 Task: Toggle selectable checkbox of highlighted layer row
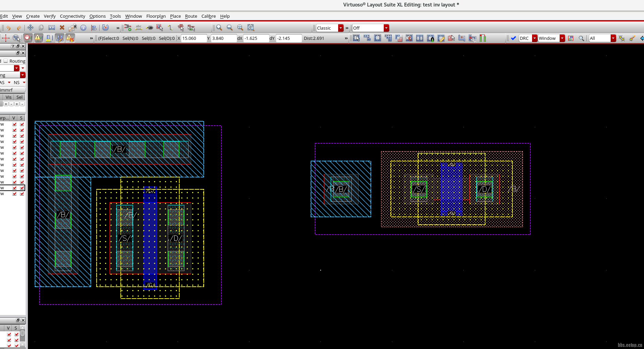22,188
